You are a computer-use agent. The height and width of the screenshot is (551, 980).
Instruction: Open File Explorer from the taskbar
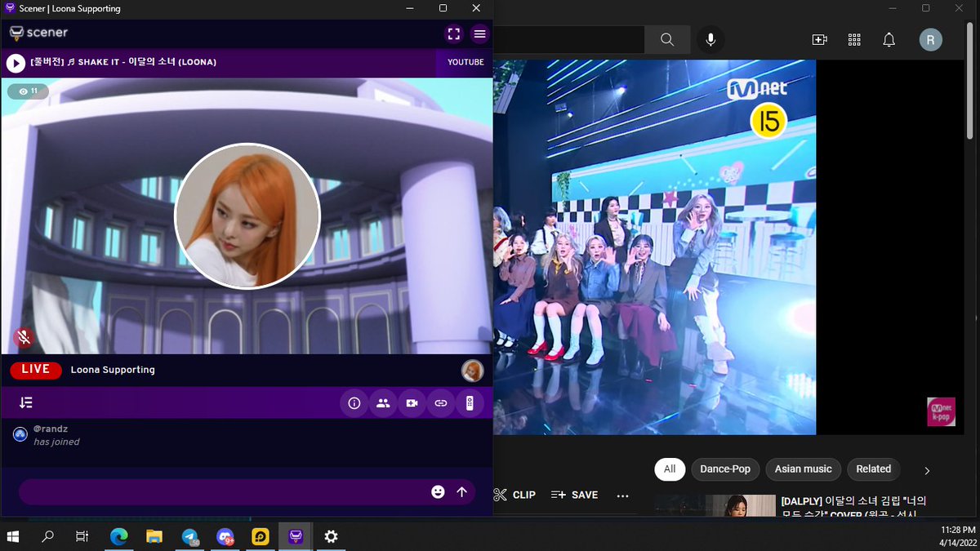click(x=154, y=536)
